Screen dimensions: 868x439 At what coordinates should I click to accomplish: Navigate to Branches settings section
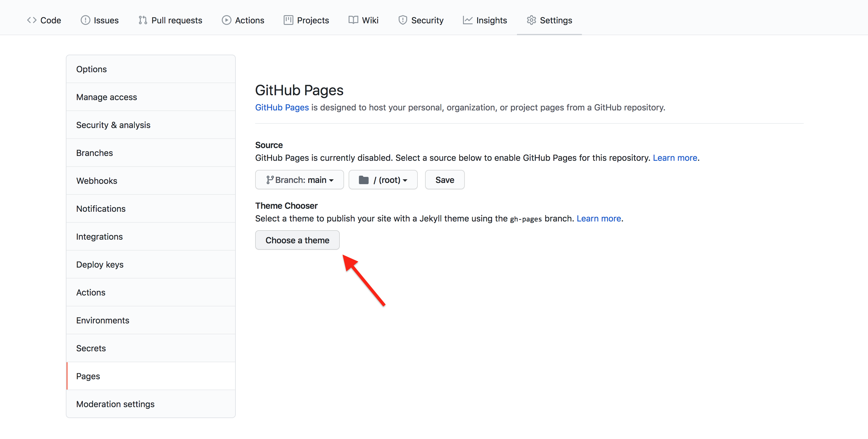click(94, 152)
